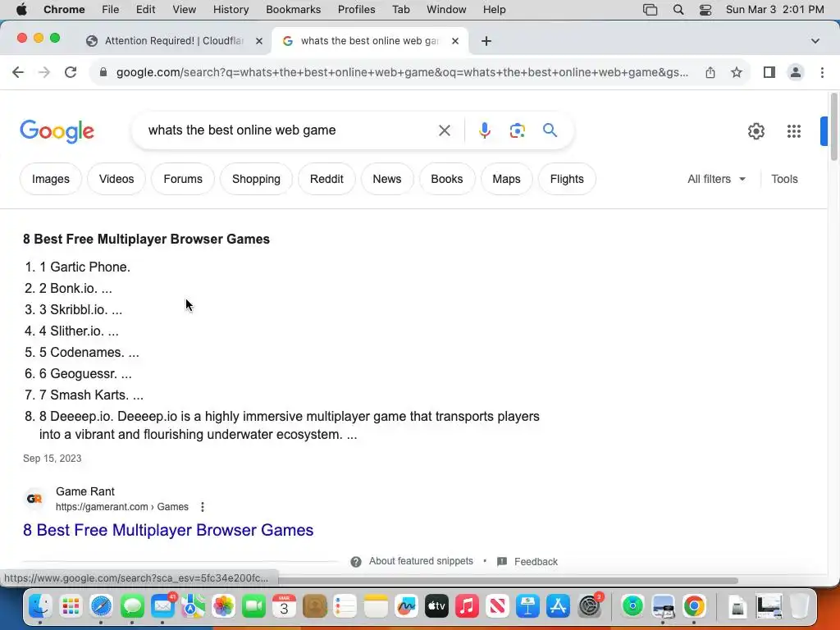
Task: Click the Game Rant site name
Action: 85,491
